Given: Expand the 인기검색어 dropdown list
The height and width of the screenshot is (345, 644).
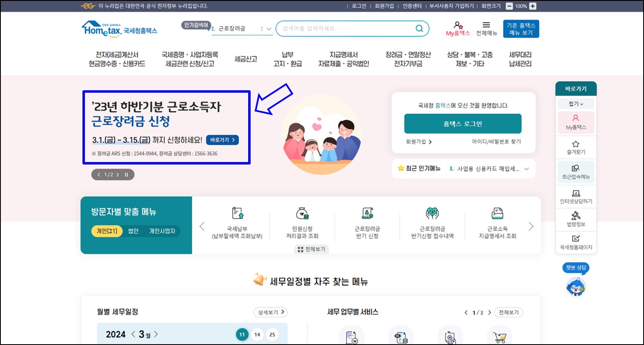Looking at the screenshot, I should 269,29.
